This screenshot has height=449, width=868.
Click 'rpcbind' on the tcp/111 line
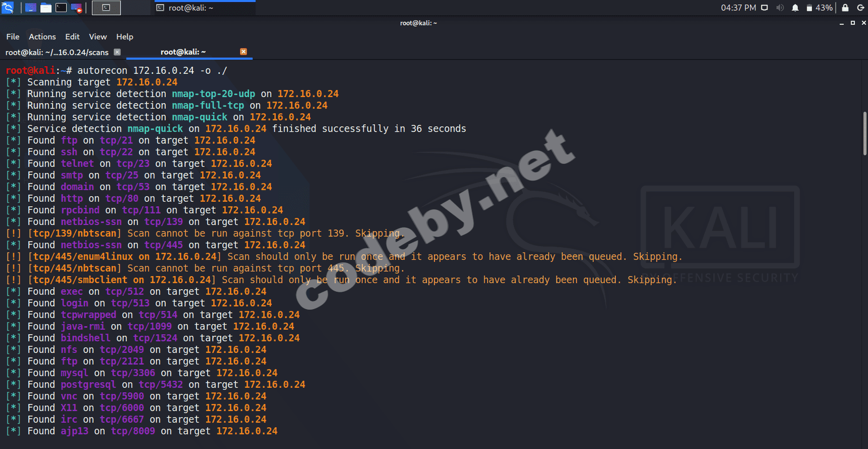point(80,210)
